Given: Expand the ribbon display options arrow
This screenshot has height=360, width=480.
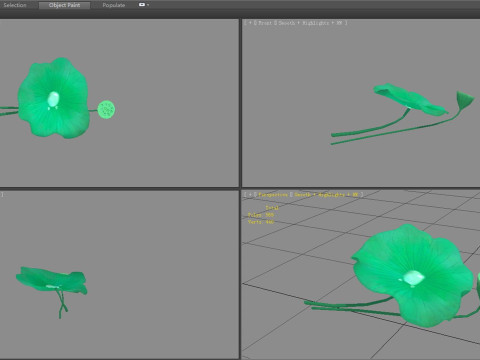Looking at the screenshot, I should tap(148, 5).
